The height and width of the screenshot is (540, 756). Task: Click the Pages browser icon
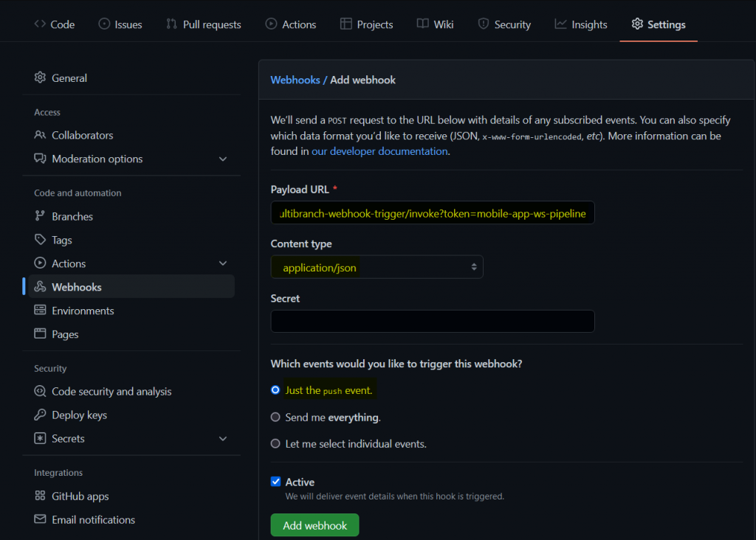pos(40,333)
